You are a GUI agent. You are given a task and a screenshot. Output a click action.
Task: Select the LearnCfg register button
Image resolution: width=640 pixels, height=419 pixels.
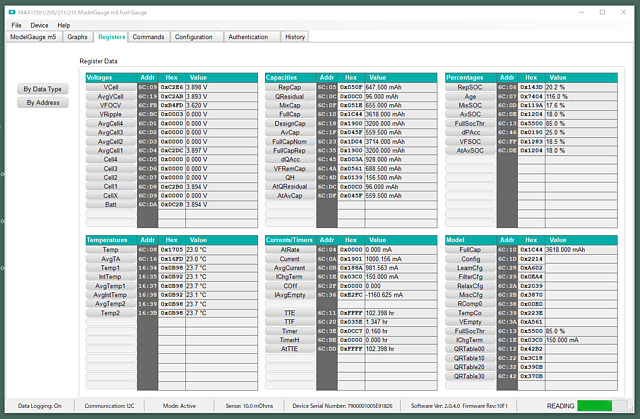470,268
